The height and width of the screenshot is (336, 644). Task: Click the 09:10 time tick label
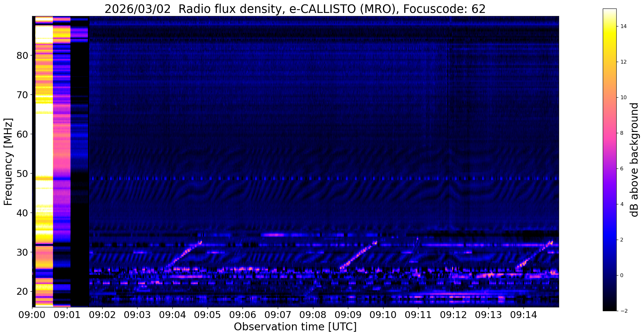tap(383, 315)
